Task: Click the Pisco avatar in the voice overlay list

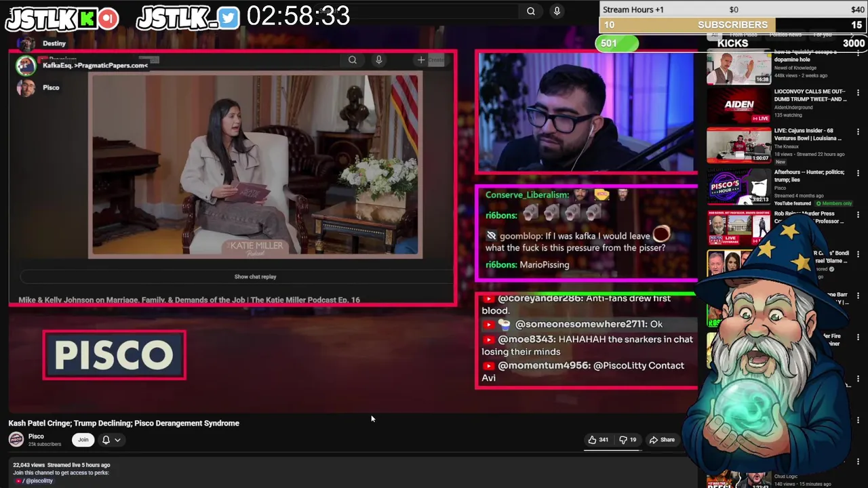Action: point(26,88)
